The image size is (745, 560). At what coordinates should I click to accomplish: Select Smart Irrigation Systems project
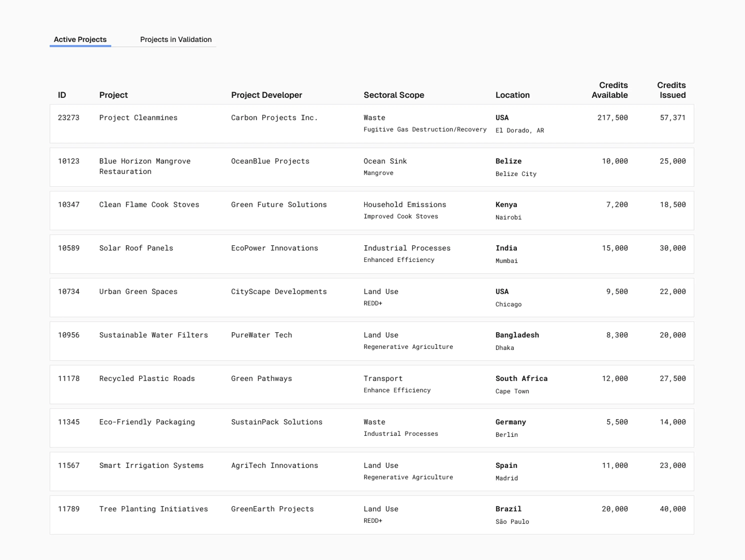(151, 465)
